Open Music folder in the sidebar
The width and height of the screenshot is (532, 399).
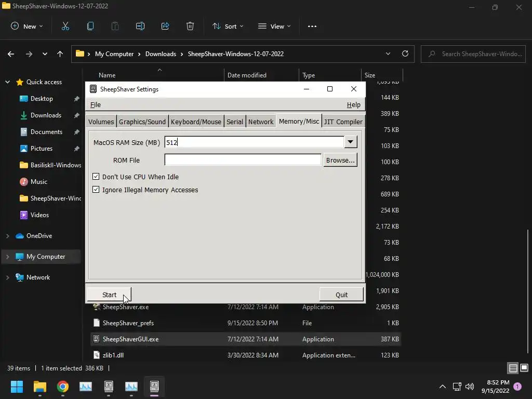pyautogui.click(x=38, y=182)
